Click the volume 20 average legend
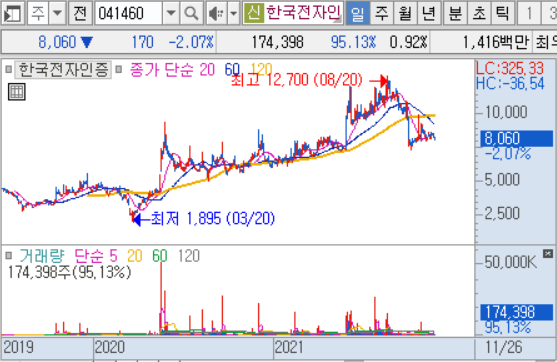This screenshot has width=557, height=362. [135, 256]
